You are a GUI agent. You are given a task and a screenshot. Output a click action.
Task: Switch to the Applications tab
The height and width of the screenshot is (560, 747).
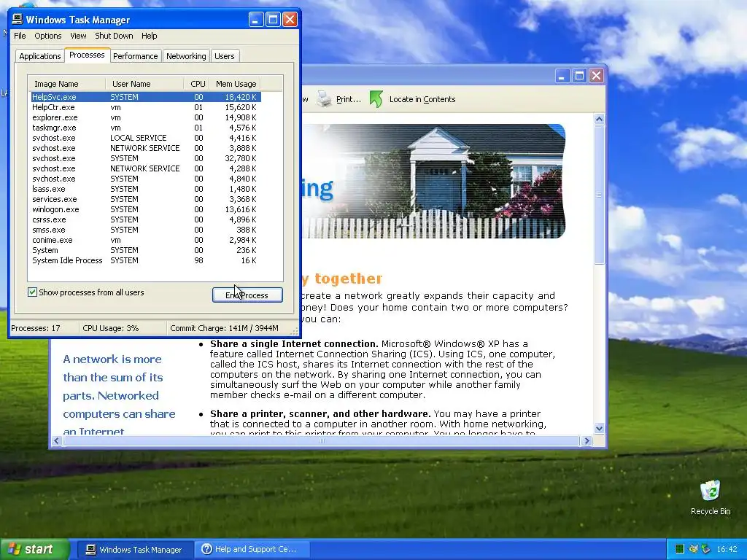tap(40, 56)
